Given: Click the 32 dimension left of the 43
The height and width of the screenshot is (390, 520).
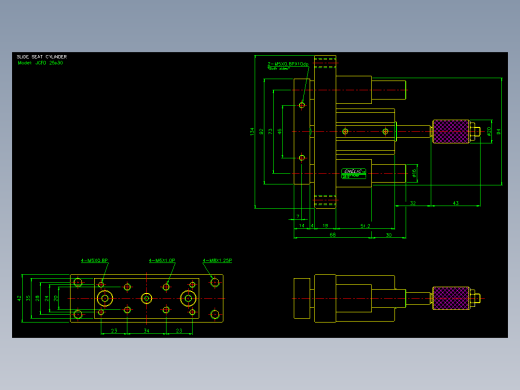Looking at the screenshot, I should pyautogui.click(x=413, y=203).
